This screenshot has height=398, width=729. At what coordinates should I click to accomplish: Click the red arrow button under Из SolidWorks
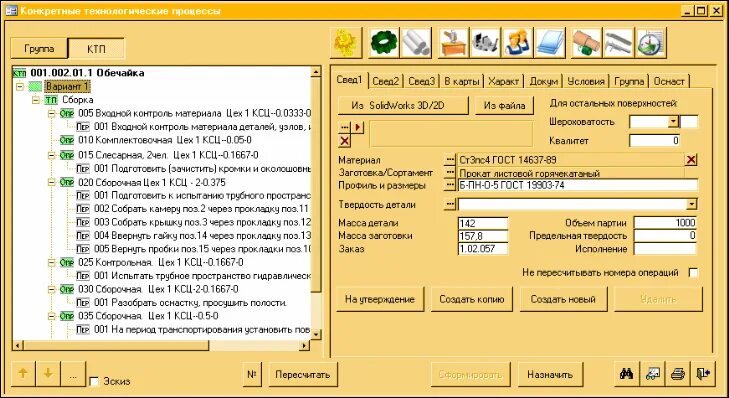(x=357, y=127)
